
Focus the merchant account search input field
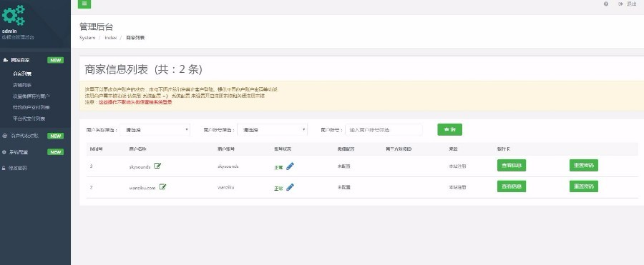[384, 129]
